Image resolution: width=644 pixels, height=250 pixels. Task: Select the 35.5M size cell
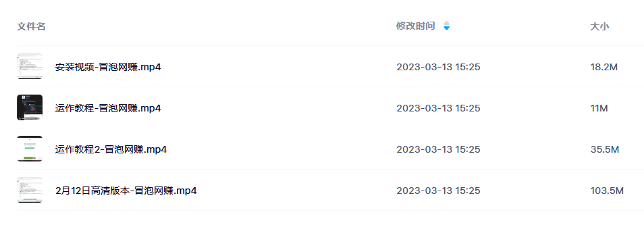[605, 149]
